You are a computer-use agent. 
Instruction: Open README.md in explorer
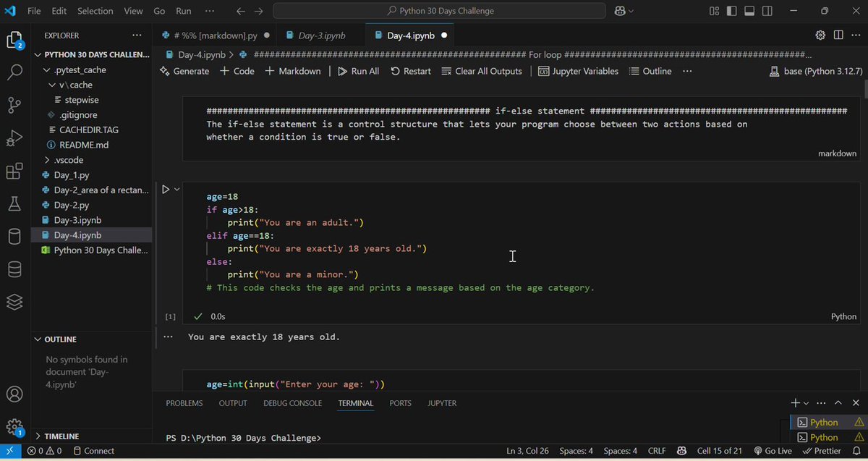(83, 145)
